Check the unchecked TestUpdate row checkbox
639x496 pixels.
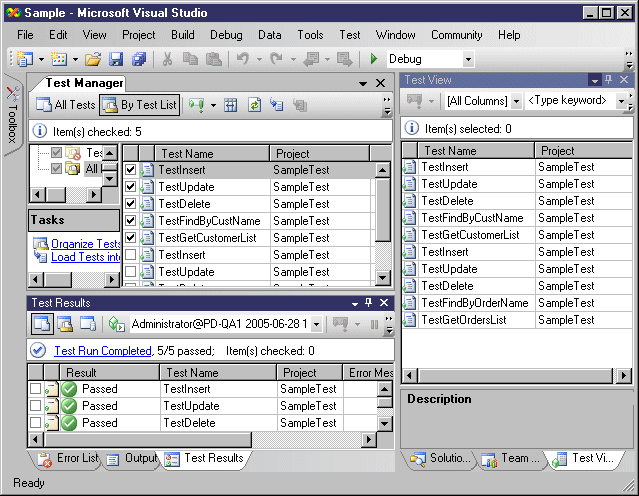click(x=130, y=271)
